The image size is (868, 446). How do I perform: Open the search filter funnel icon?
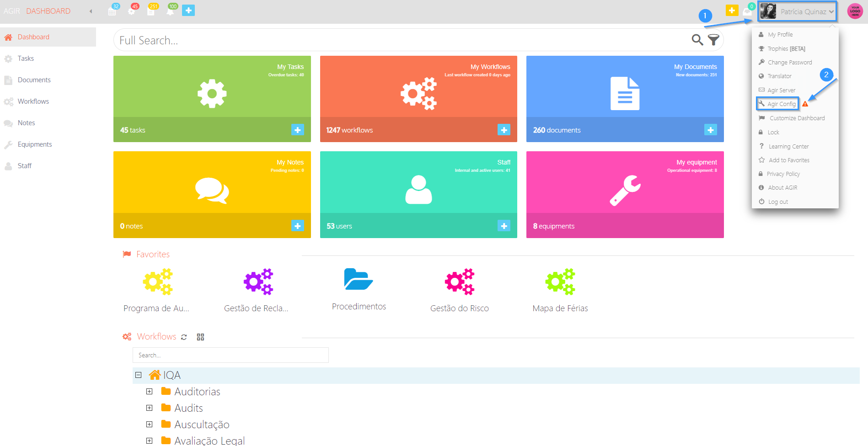pyautogui.click(x=713, y=40)
